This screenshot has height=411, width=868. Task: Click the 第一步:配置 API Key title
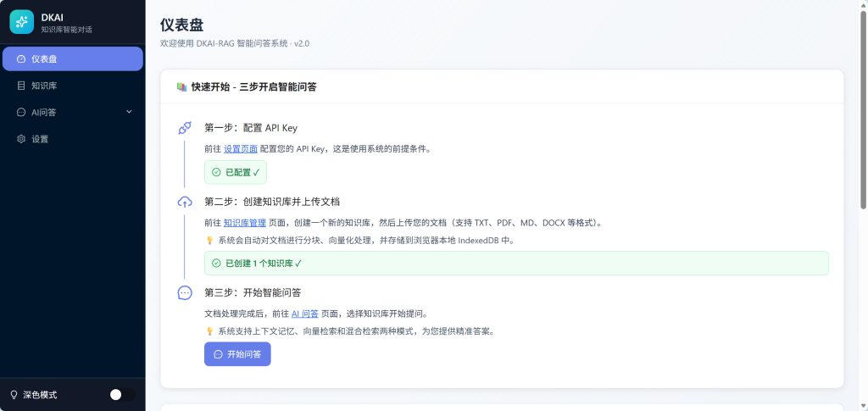(x=251, y=128)
